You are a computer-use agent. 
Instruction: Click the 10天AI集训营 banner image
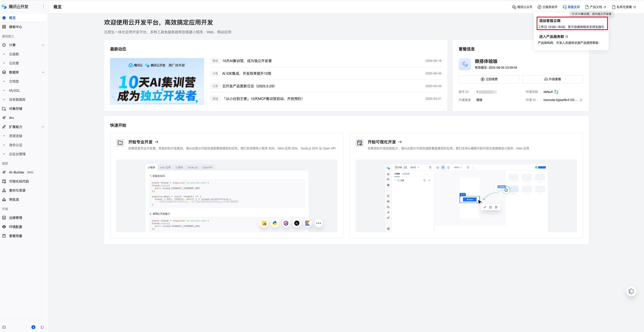point(157,82)
